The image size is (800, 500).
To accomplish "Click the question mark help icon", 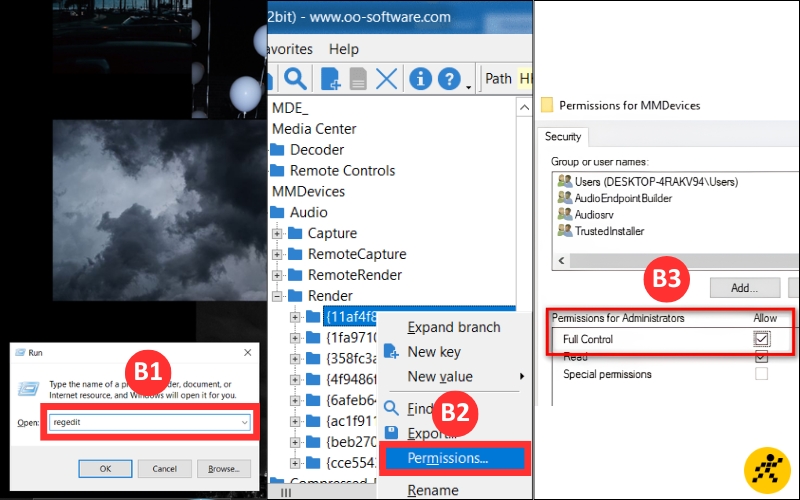I will [x=449, y=79].
